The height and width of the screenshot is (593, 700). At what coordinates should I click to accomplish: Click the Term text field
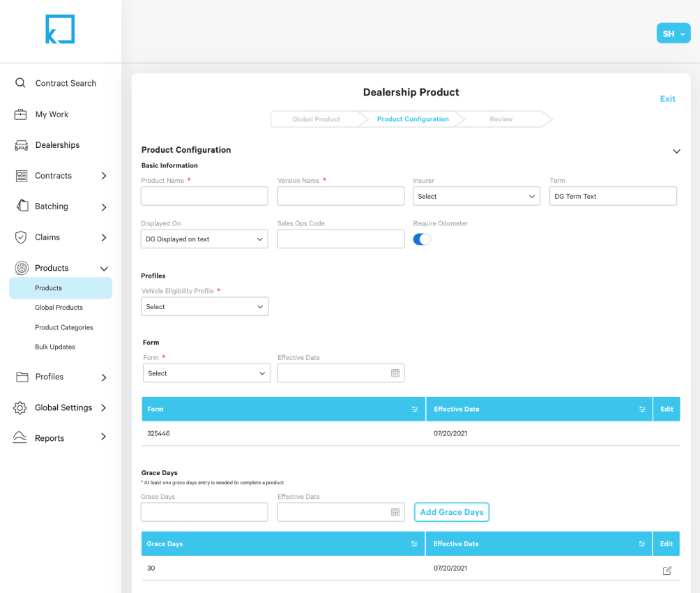613,196
